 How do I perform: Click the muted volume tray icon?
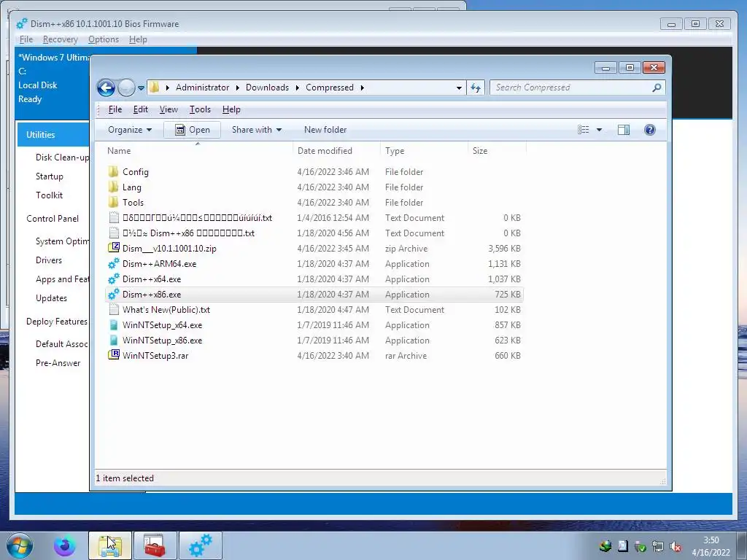click(675, 546)
